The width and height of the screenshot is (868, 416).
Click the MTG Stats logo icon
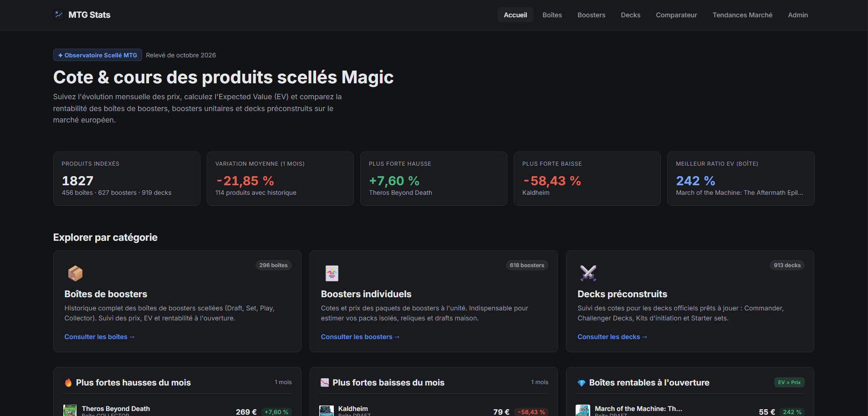point(59,15)
